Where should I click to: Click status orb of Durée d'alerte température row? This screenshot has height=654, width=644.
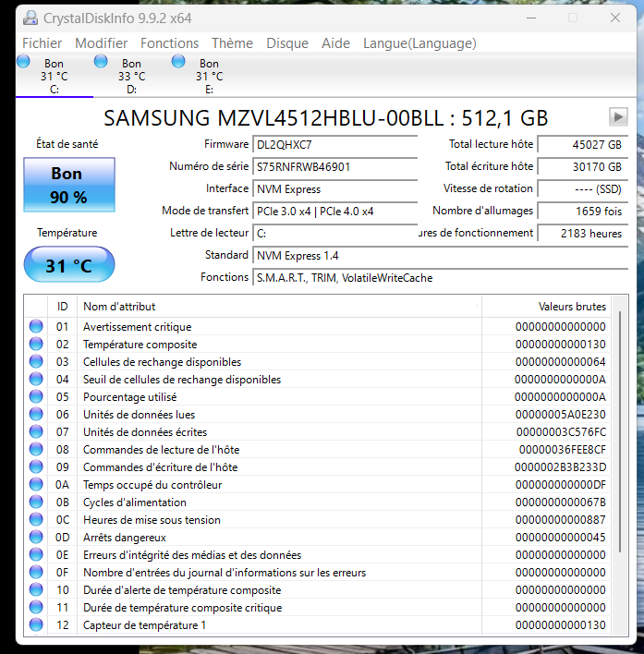click(36, 589)
